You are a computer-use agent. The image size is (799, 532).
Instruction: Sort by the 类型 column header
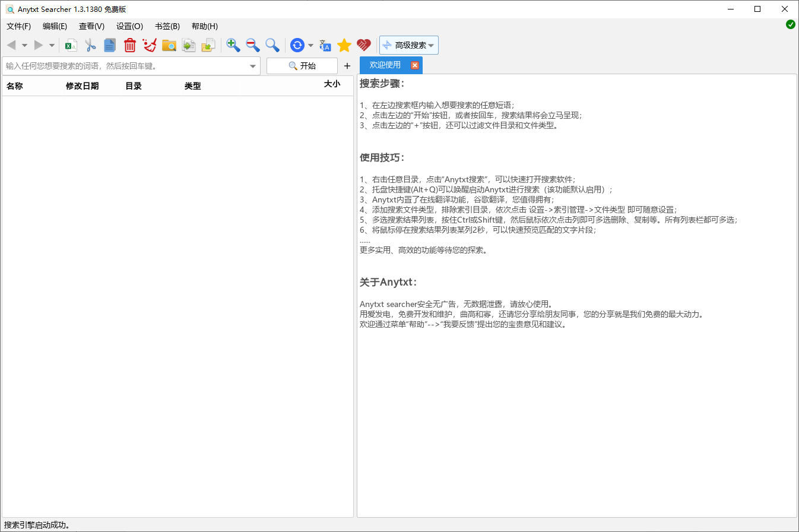click(x=193, y=86)
